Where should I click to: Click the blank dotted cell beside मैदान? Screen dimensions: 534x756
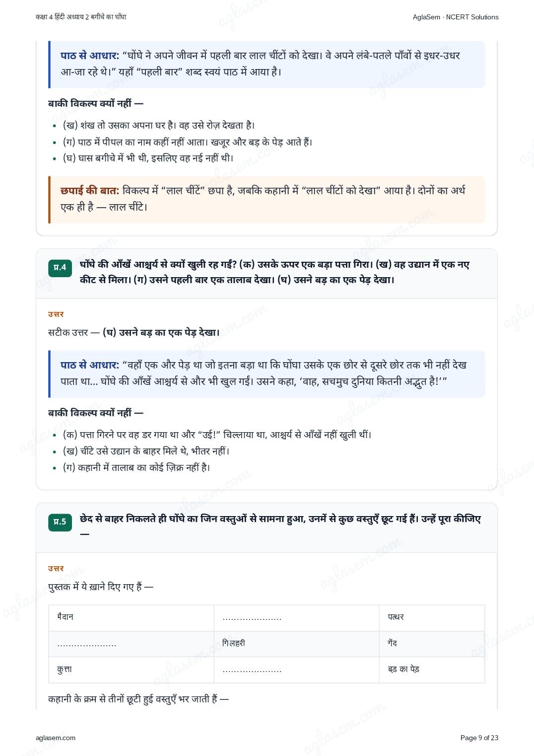click(x=296, y=617)
